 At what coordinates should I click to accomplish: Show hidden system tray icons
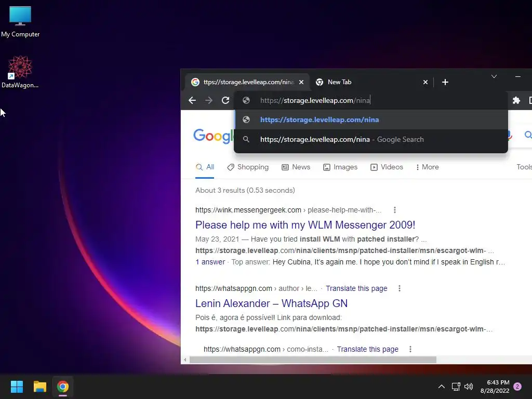pyautogui.click(x=442, y=387)
